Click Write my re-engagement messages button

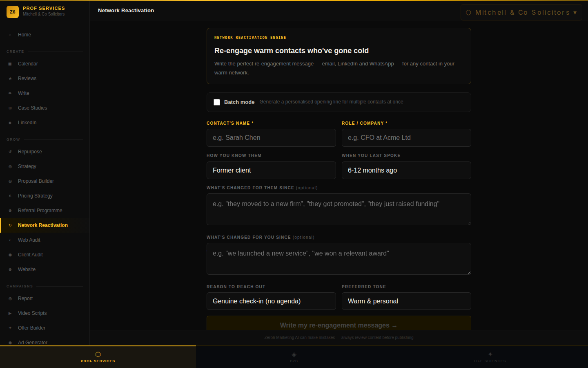(339, 323)
